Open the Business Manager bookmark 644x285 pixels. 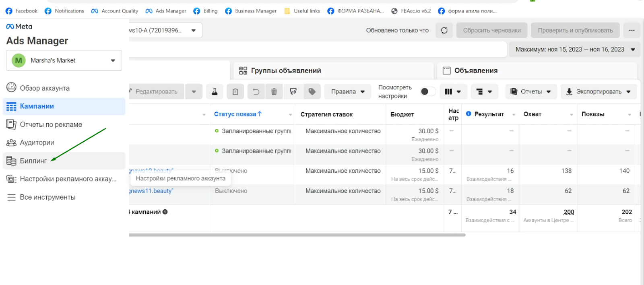pos(251,11)
